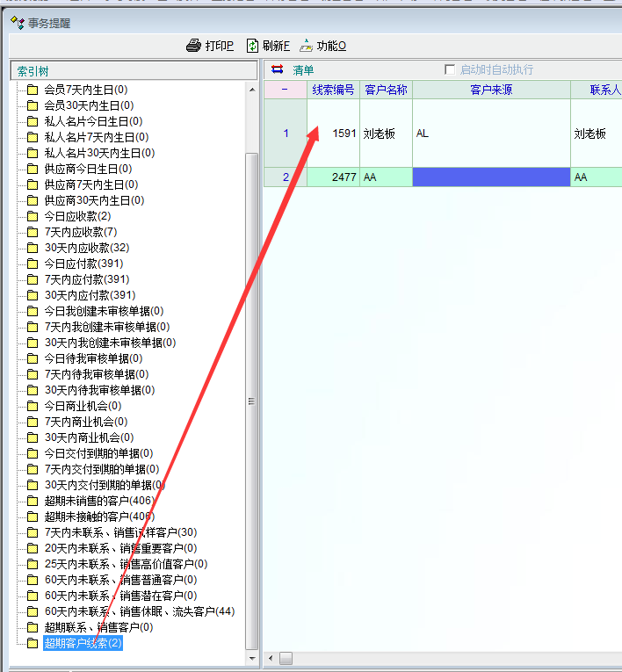Select row 1 with clue number 1591
622x672 pixels.
coord(286,134)
